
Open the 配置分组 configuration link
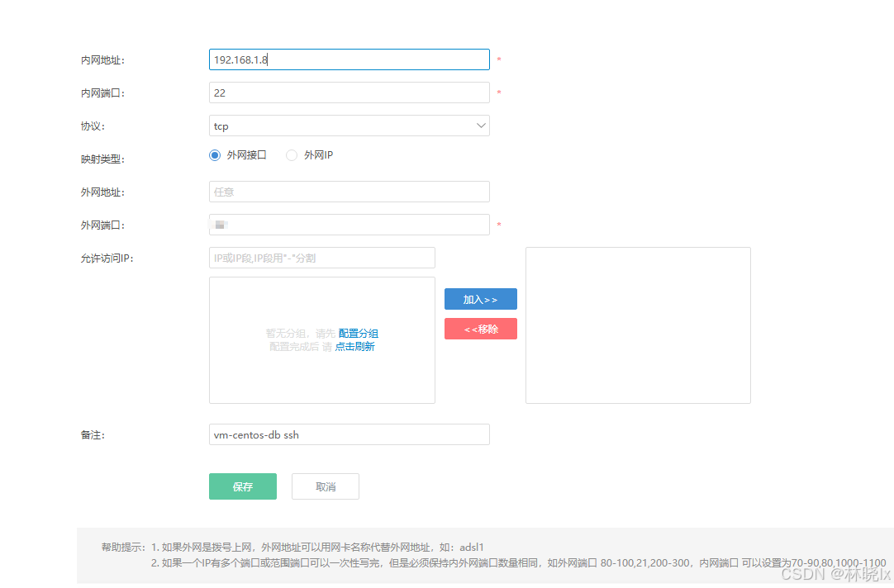tap(361, 333)
